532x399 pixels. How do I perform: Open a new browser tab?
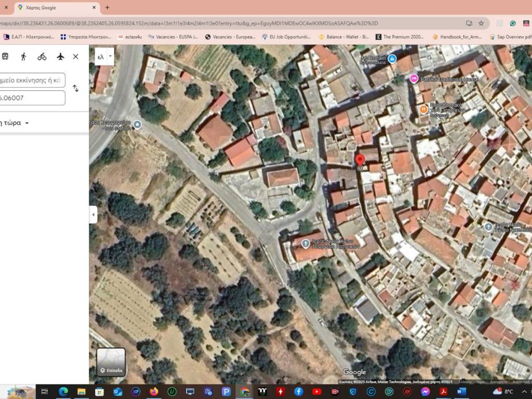pyautogui.click(x=108, y=8)
